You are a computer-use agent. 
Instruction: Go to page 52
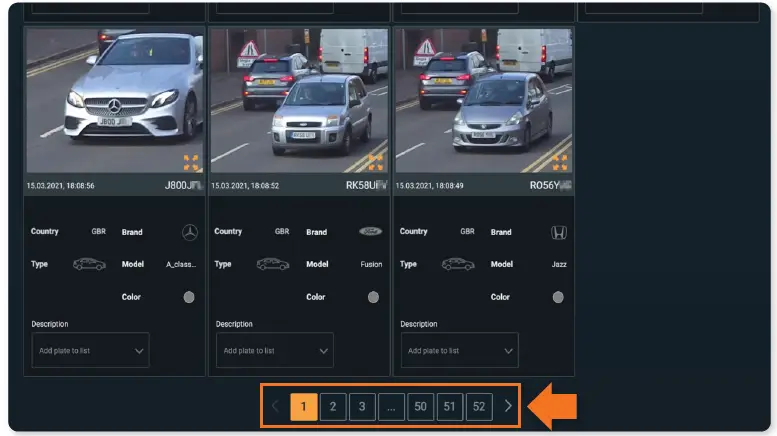(479, 407)
